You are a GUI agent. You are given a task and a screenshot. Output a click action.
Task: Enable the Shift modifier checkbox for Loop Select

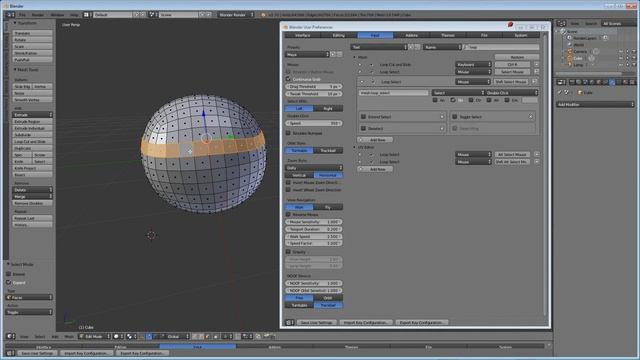[x=453, y=100]
